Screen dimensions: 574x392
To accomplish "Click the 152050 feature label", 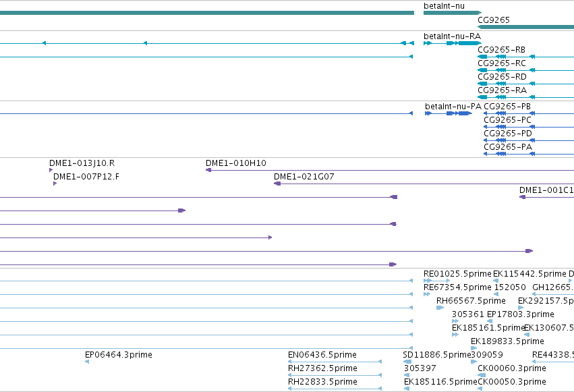I will click(x=510, y=287).
